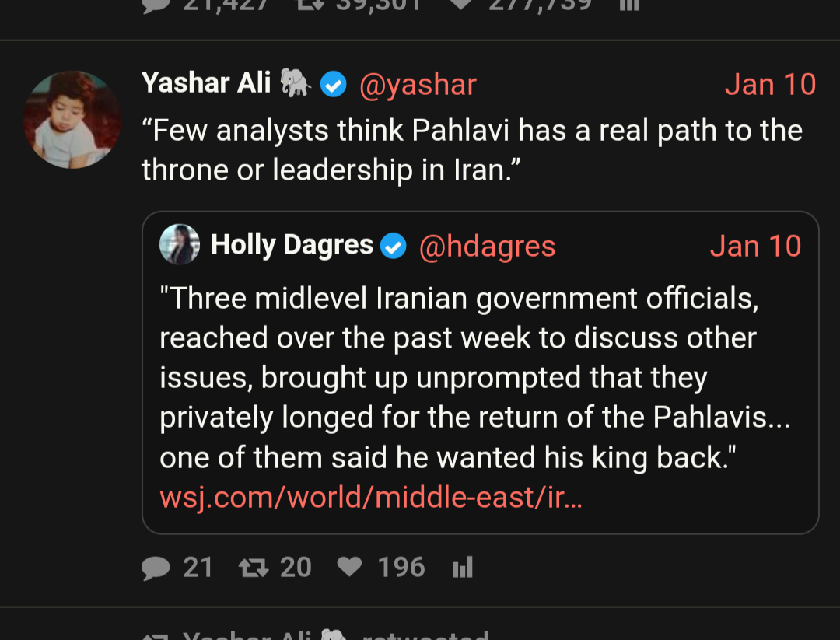Click the reply bubble icon under Yashar's tweet
The width and height of the screenshot is (840, 640).
156,568
